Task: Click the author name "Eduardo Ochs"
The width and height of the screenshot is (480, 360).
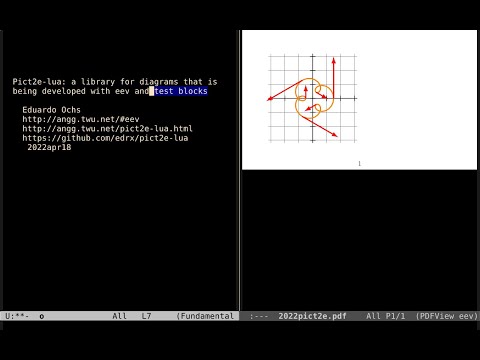Action: [x=51, y=110]
